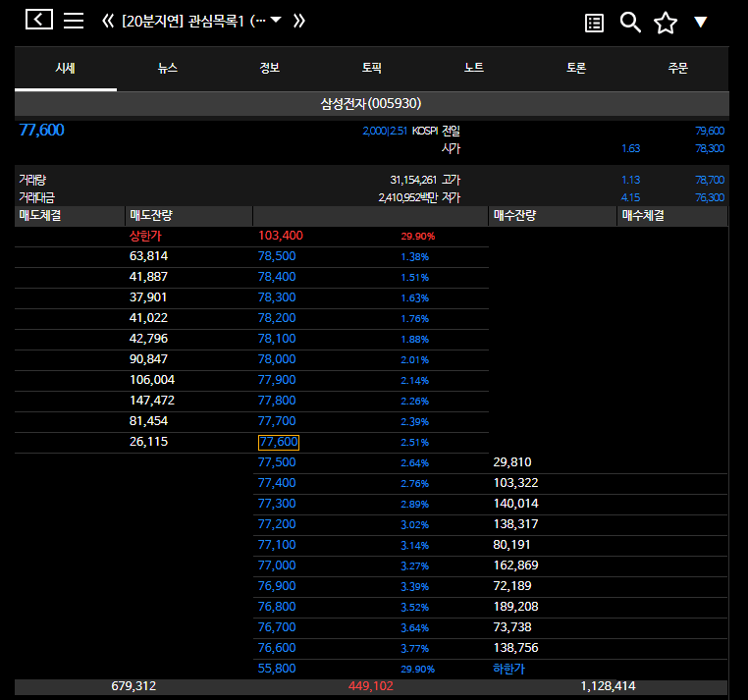Select the 78,100 ask price
The image size is (748, 700).
point(277,339)
